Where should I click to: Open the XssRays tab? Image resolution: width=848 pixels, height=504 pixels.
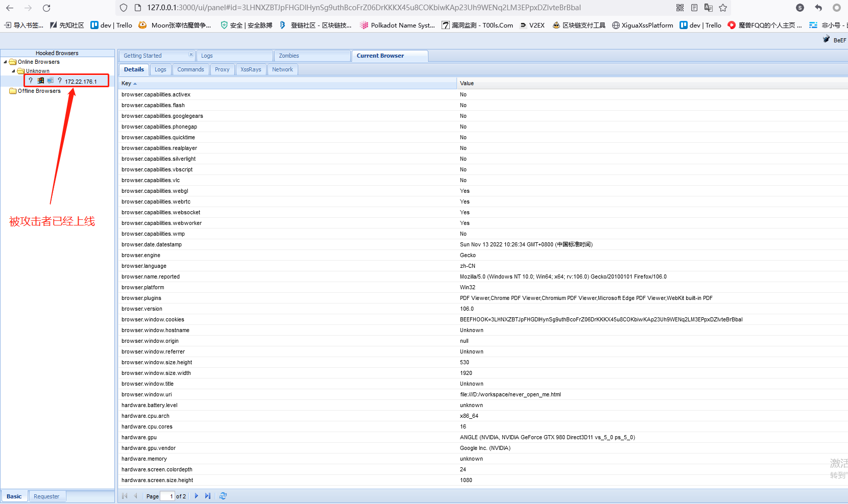click(x=251, y=69)
